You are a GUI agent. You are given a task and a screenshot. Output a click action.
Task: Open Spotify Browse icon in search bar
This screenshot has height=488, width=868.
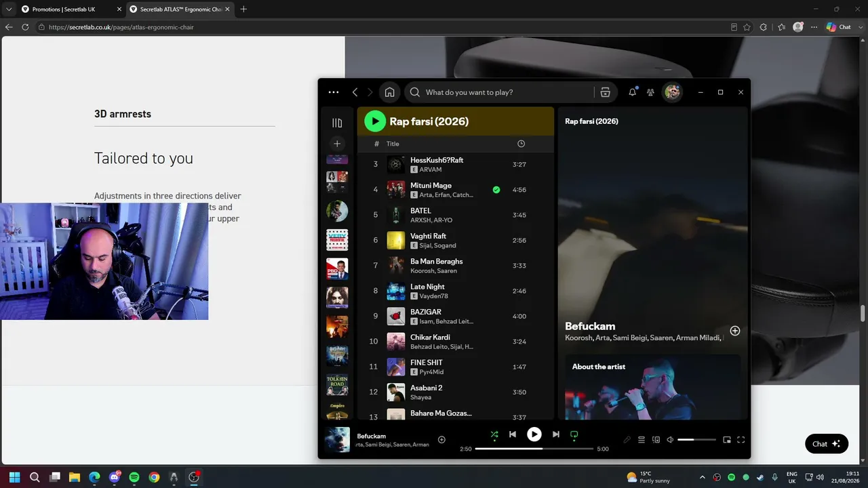coord(606,92)
